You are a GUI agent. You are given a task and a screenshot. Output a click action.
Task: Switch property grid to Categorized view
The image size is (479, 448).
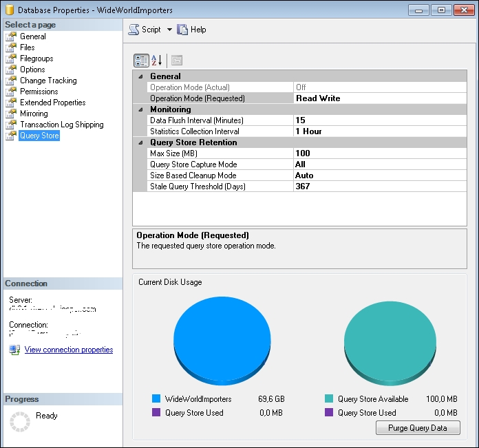point(141,61)
